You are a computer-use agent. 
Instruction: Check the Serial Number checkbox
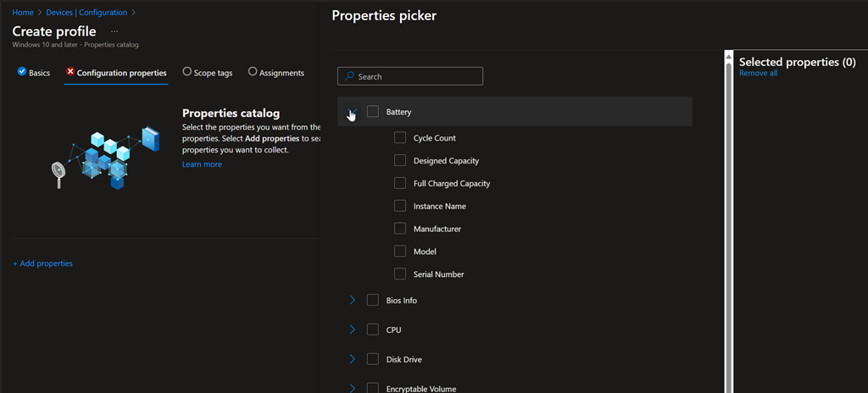pos(400,274)
